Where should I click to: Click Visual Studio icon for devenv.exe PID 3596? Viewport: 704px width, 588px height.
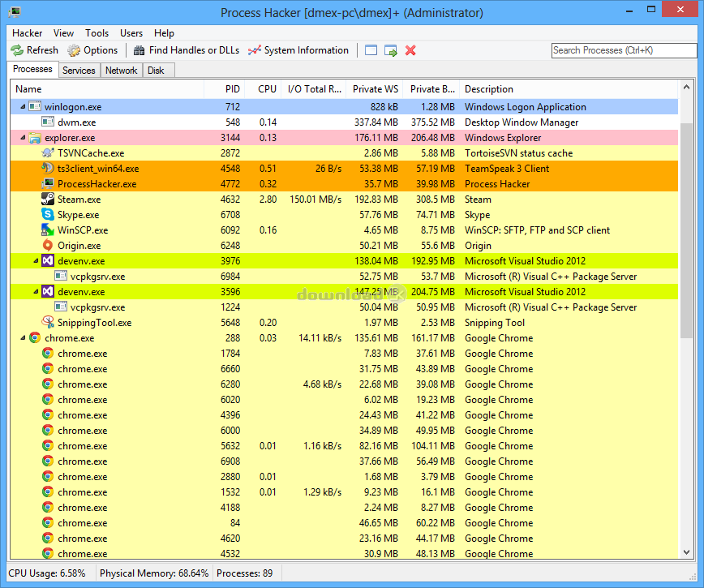point(48,291)
